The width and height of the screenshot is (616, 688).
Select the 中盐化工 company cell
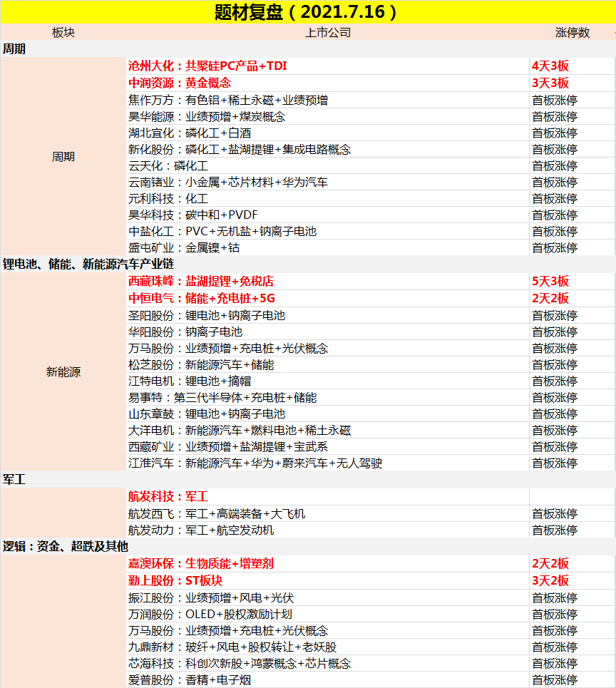(x=327, y=231)
